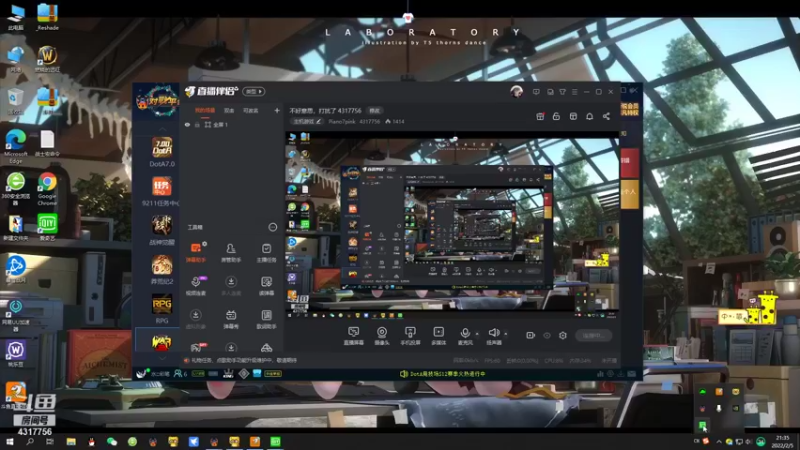This screenshot has width=800, height=450.
Task: Open Microsoft Edge desktop shortcut
Action: click(16, 146)
